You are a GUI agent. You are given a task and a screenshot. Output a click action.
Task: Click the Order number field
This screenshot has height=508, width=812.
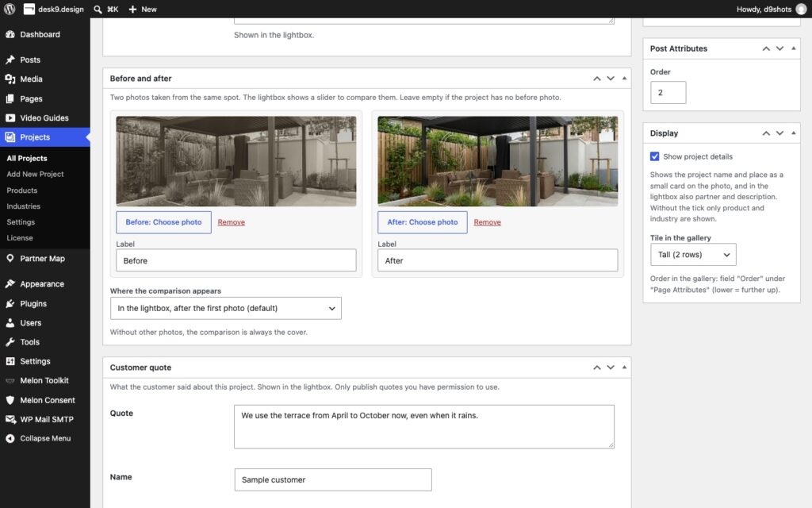668,92
